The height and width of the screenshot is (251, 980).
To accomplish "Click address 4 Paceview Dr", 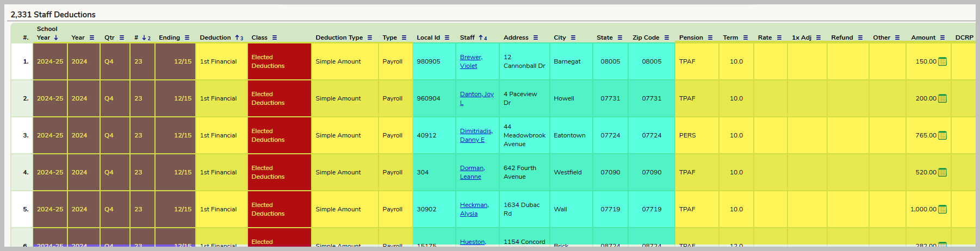I will (520, 98).
